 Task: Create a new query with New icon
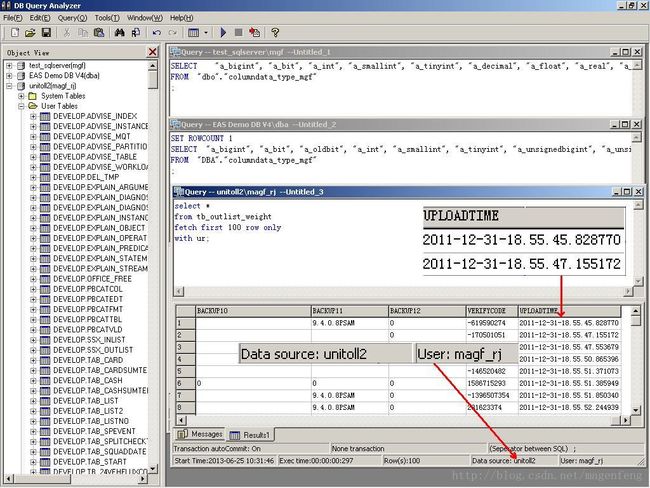[x=15, y=32]
